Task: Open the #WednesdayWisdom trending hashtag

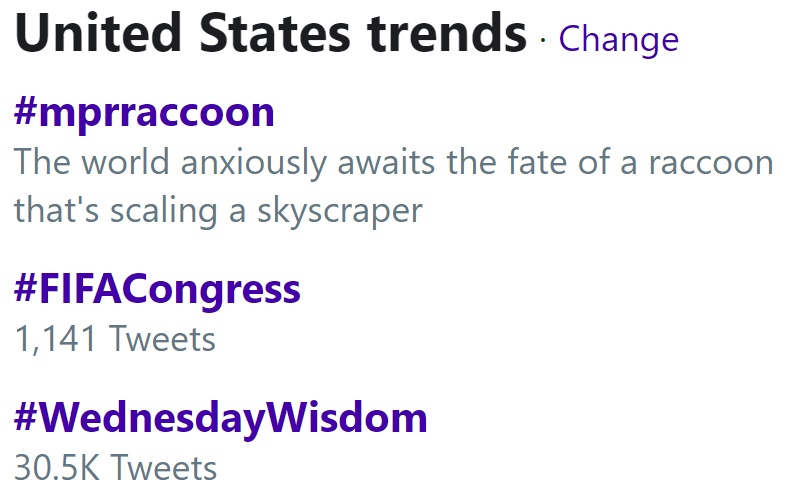Action: tap(221, 419)
